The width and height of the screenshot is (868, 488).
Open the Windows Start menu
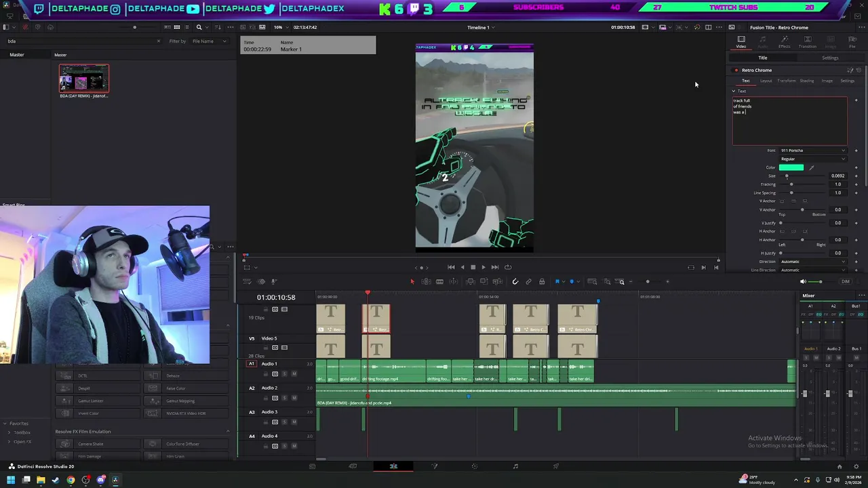pos(11,481)
